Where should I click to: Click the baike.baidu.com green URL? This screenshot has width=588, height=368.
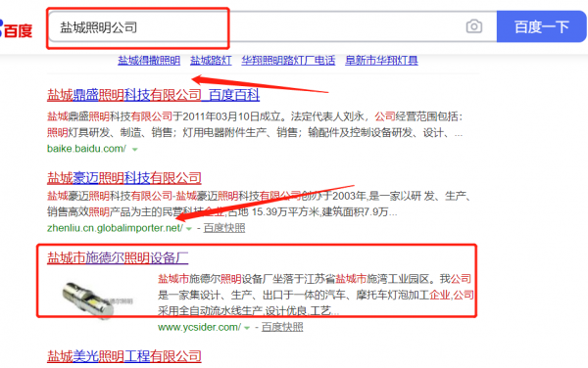point(86,149)
